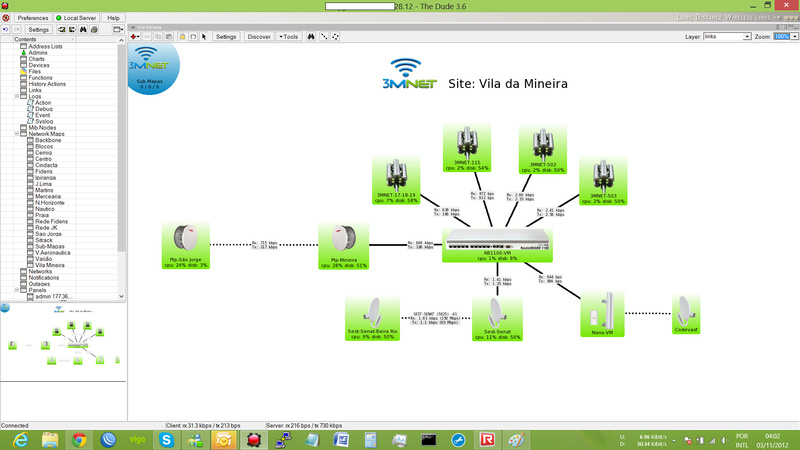Click the SEST-SENAT link label
The image size is (800, 450).
pyautogui.click(x=435, y=318)
